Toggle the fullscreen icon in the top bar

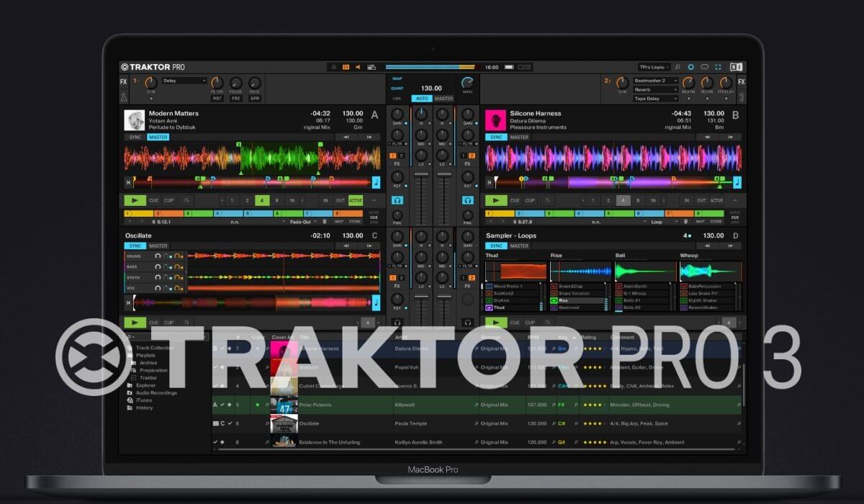coord(719,67)
